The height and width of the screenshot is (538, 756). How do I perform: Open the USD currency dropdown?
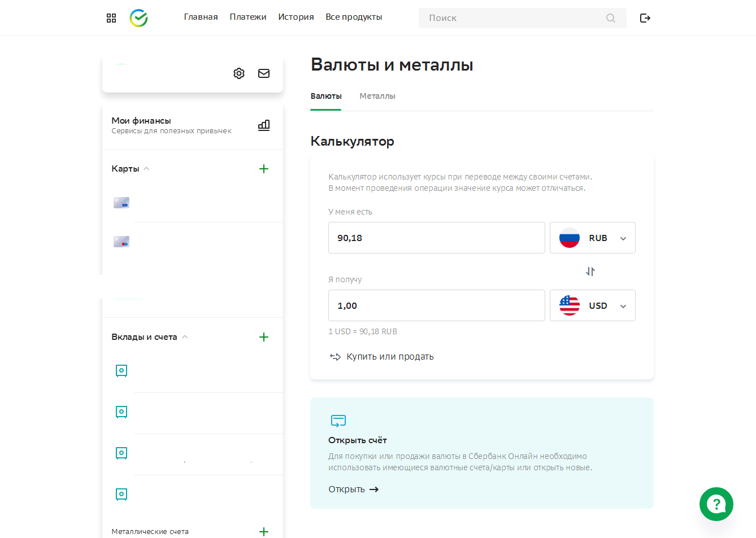592,305
